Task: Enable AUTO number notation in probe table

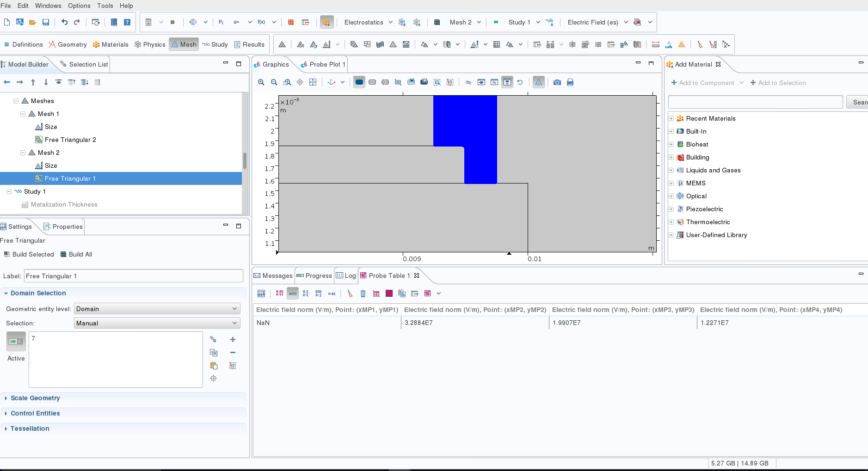Action: (293, 294)
